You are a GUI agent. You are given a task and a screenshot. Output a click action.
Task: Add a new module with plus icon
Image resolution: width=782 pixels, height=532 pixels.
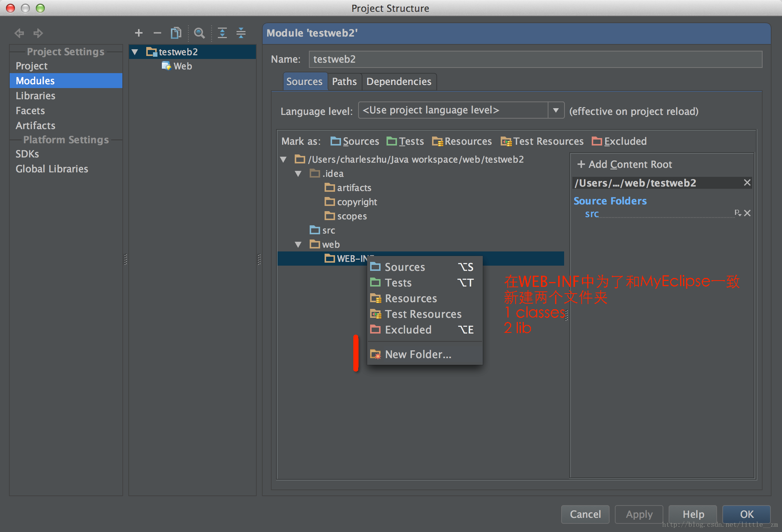tap(139, 33)
